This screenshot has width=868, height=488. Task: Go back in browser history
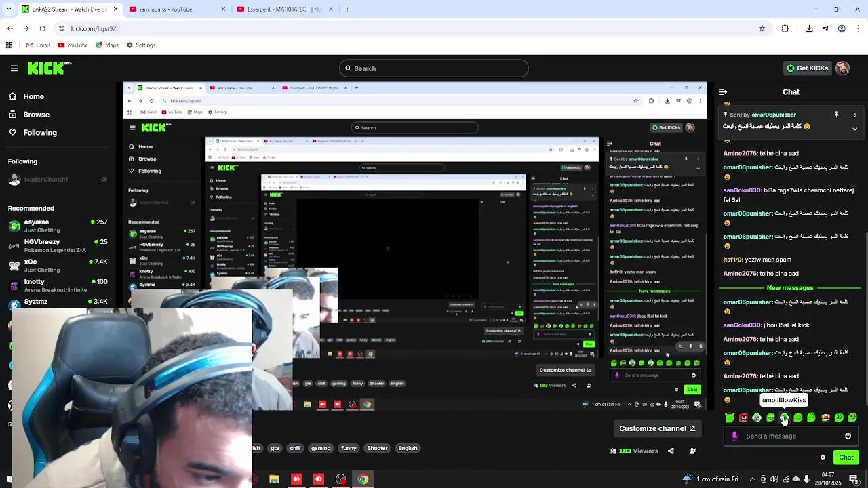9,28
